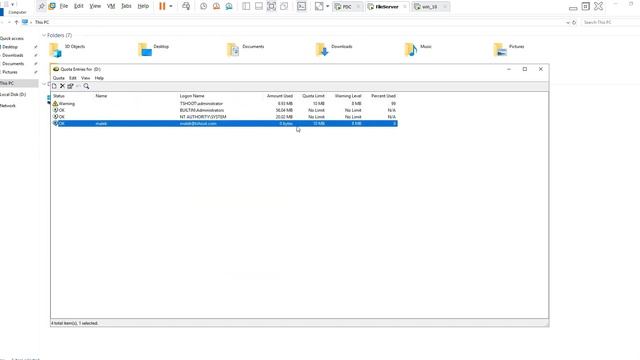Screen dimensions: 640x360
Task: Open VMware Help menu
Action: coord(143,6)
